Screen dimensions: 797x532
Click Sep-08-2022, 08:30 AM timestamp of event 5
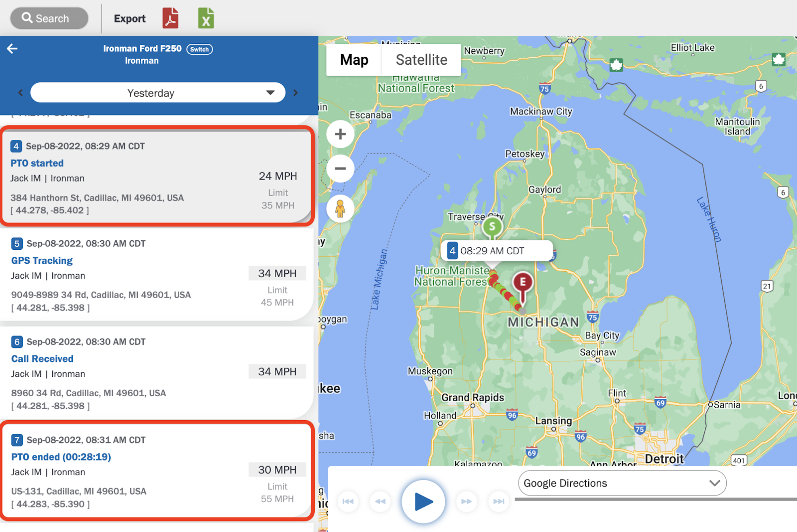(x=86, y=243)
